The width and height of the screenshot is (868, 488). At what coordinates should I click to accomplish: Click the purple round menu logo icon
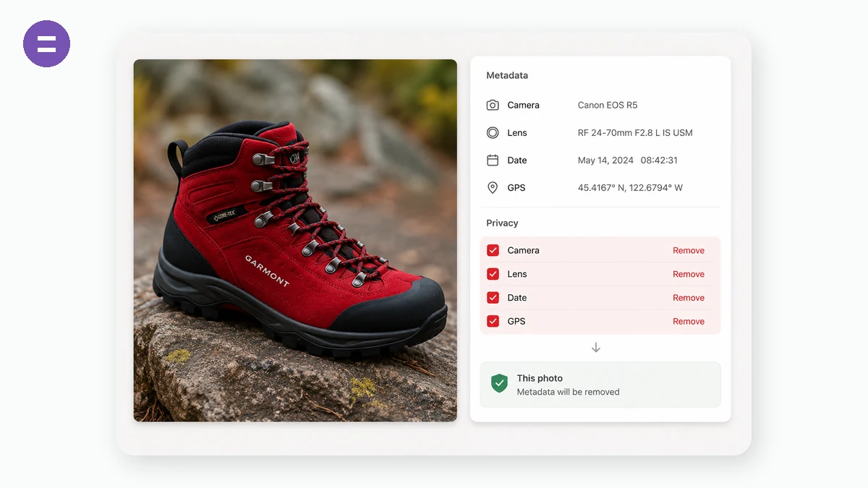pos(46,43)
